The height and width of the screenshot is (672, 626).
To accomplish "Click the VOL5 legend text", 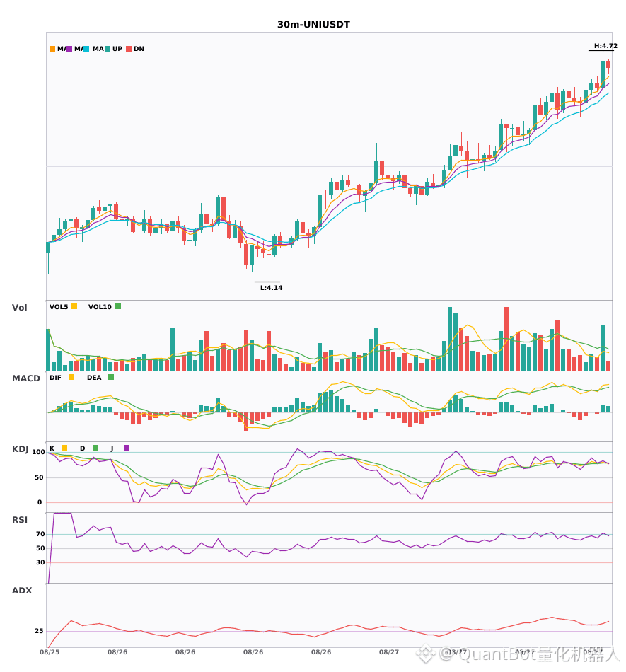I will [x=59, y=307].
